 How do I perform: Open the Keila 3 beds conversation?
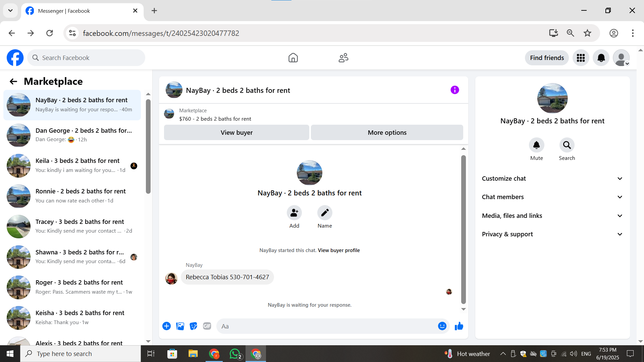tap(72, 166)
